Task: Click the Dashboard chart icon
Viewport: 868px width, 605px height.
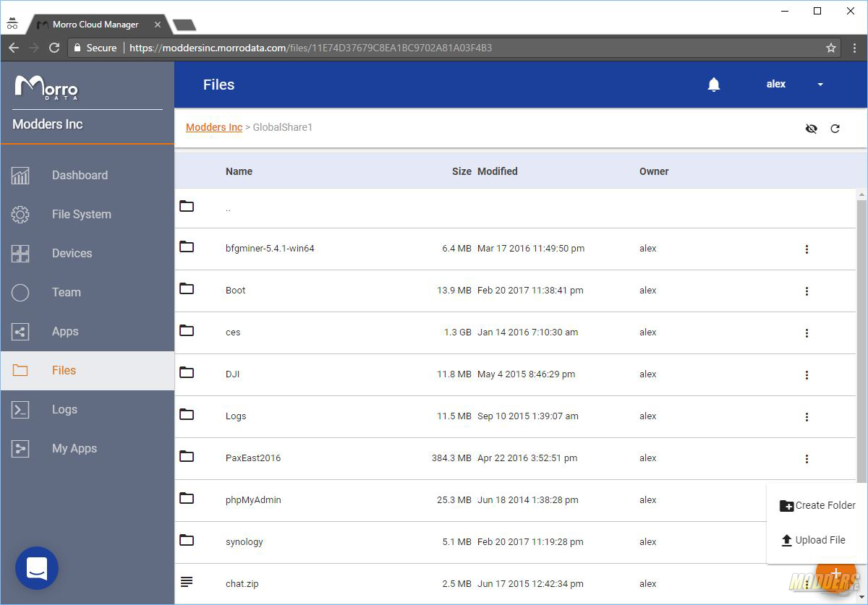Action: [20, 175]
